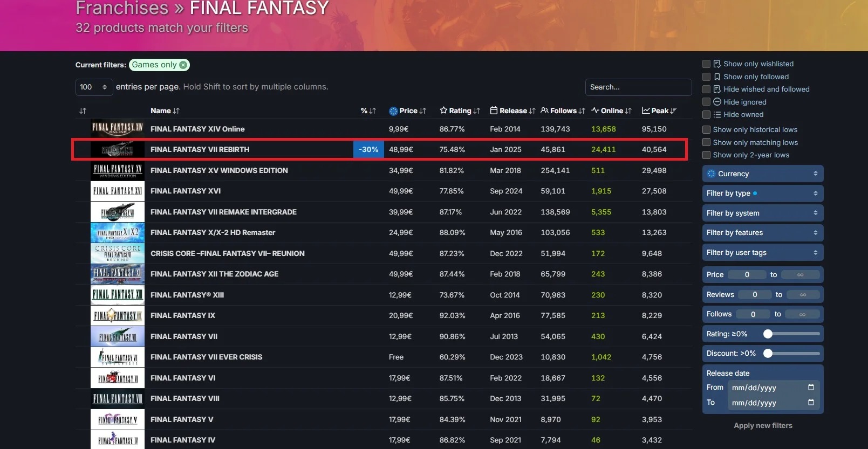Adjust the Rating minimum slider handle

coord(768,334)
